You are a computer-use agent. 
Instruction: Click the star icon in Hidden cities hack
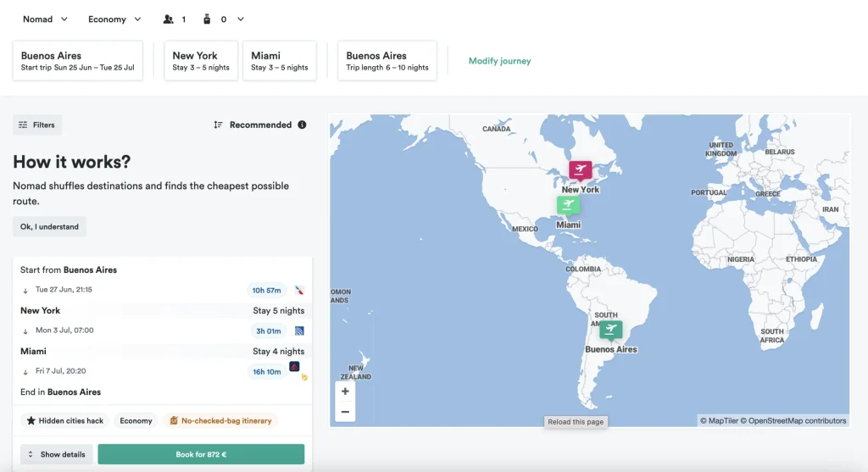[x=31, y=420]
